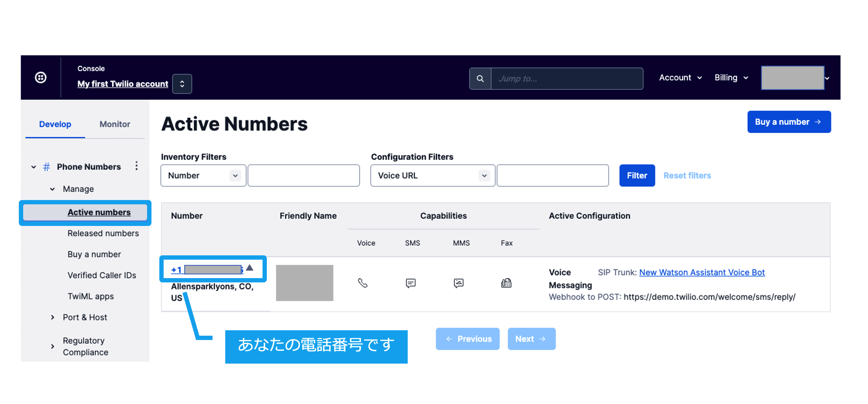Expand the Regulatory Compliance section
This screenshot has width=868, height=404.
click(52, 346)
